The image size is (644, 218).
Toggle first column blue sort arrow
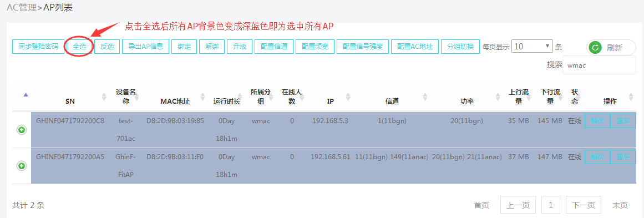click(26, 95)
